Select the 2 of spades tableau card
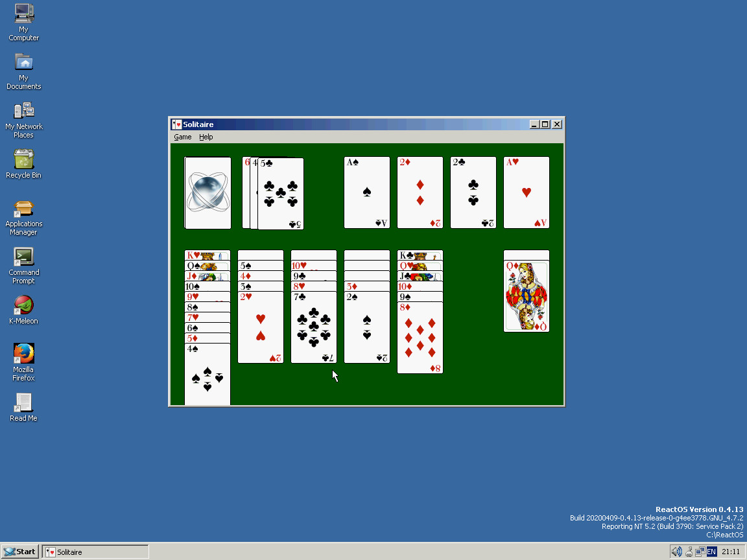The width and height of the screenshot is (747, 560). (367, 327)
